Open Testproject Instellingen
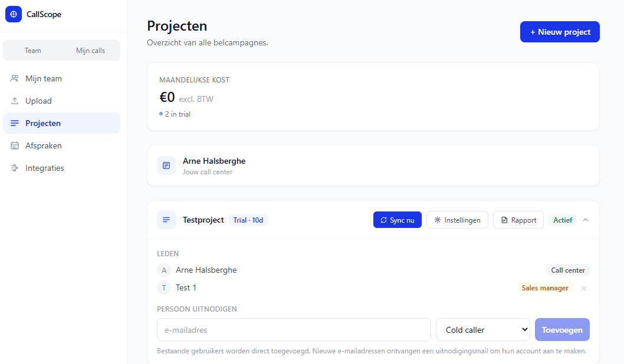Screen dimensions: 624x364 pyautogui.click(x=457, y=220)
